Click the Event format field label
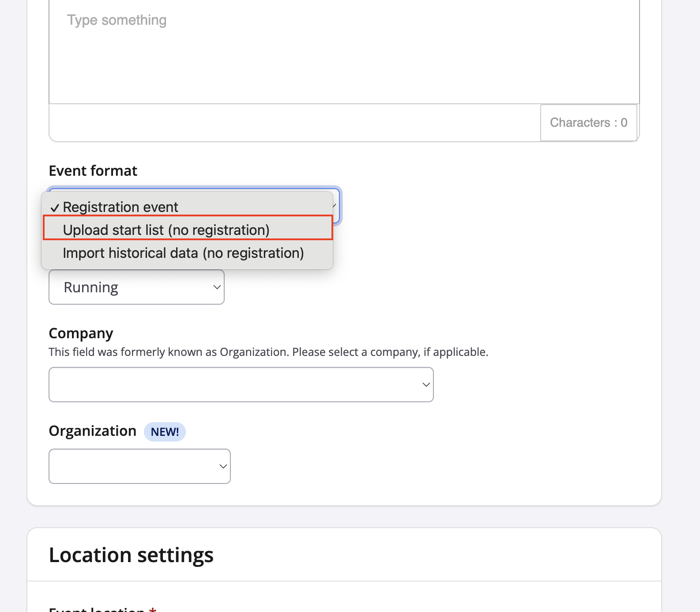Viewport: 700px width, 612px height. (93, 170)
